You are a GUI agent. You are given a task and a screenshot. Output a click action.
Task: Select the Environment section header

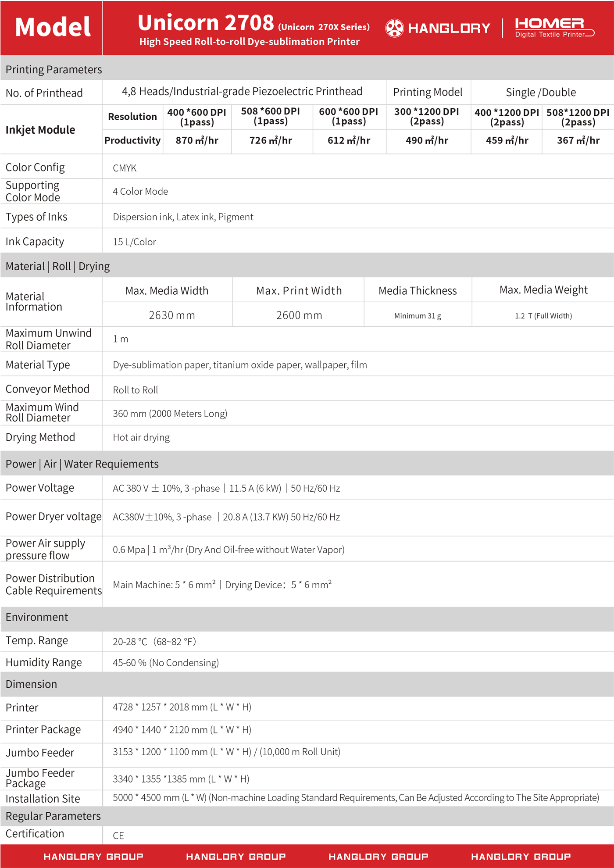[37, 617]
